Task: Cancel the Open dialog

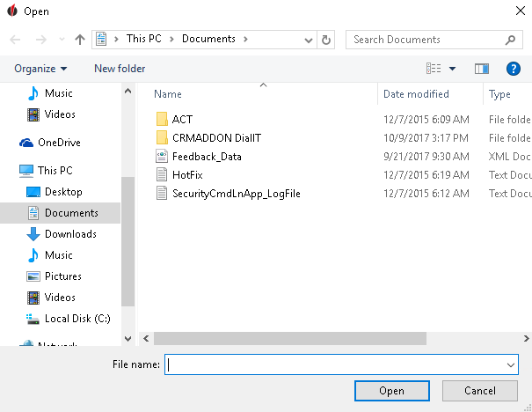Action: pyautogui.click(x=479, y=391)
